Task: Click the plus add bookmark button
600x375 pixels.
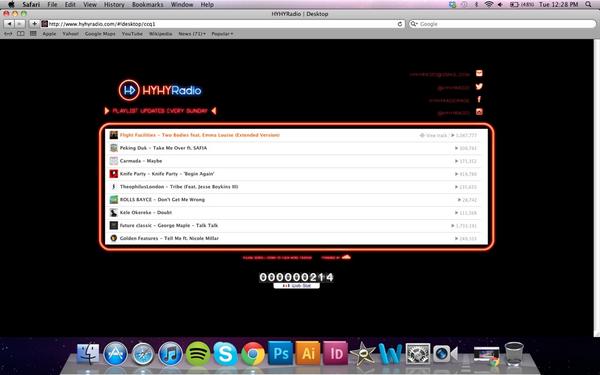Action: (34, 24)
